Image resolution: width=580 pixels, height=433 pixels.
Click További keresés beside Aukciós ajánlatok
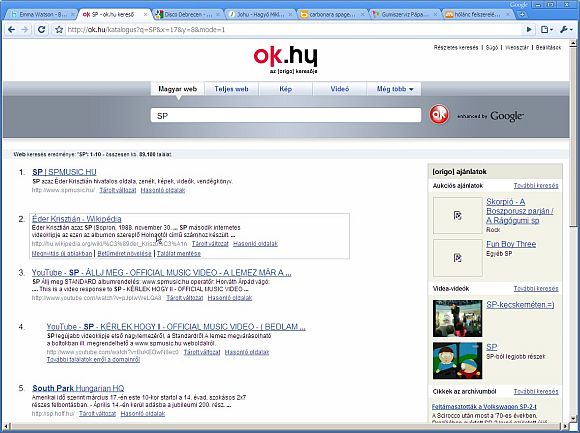tap(536, 186)
